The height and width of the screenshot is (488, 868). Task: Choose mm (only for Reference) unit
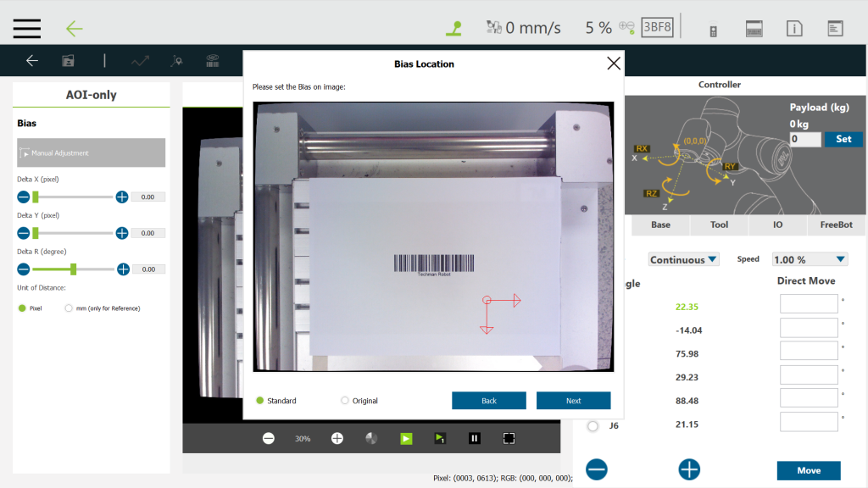[70, 308]
